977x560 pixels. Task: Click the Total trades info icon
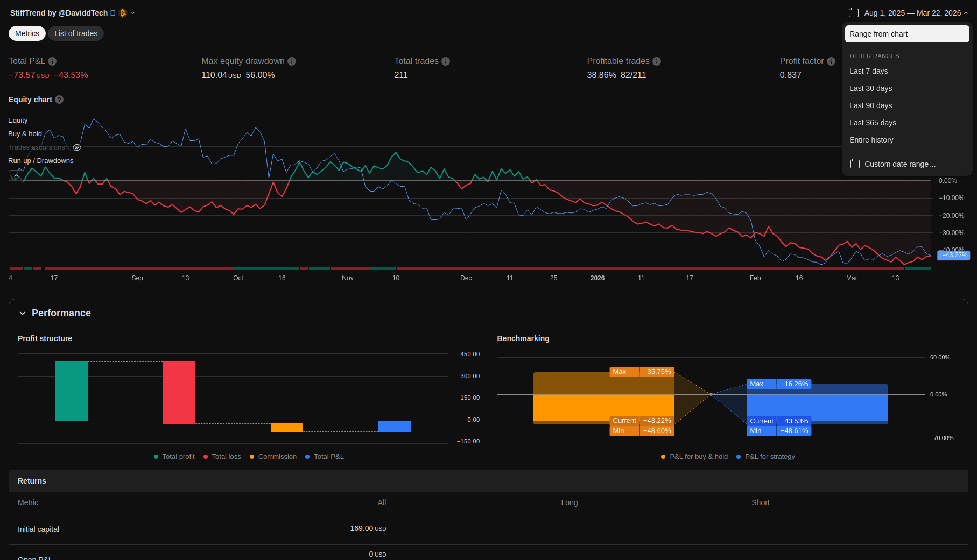[446, 61]
